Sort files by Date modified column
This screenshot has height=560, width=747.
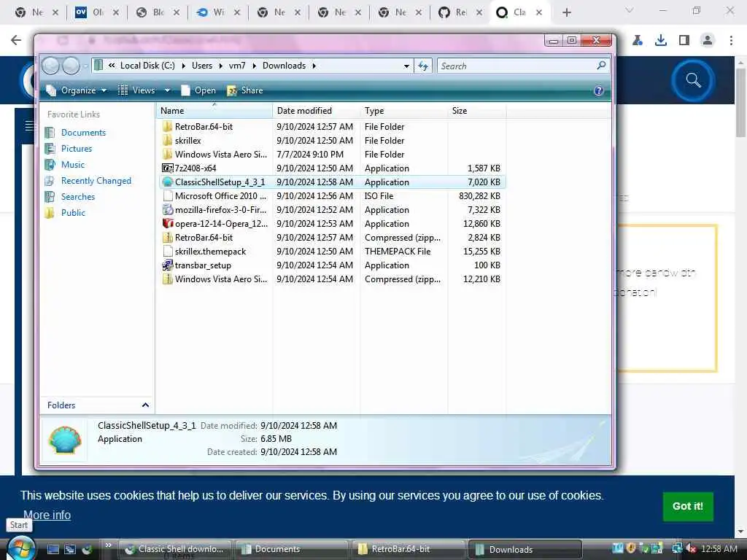(x=317, y=111)
